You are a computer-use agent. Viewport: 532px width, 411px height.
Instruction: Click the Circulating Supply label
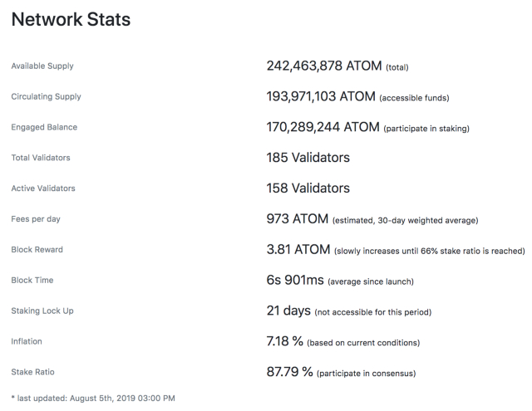(x=46, y=97)
